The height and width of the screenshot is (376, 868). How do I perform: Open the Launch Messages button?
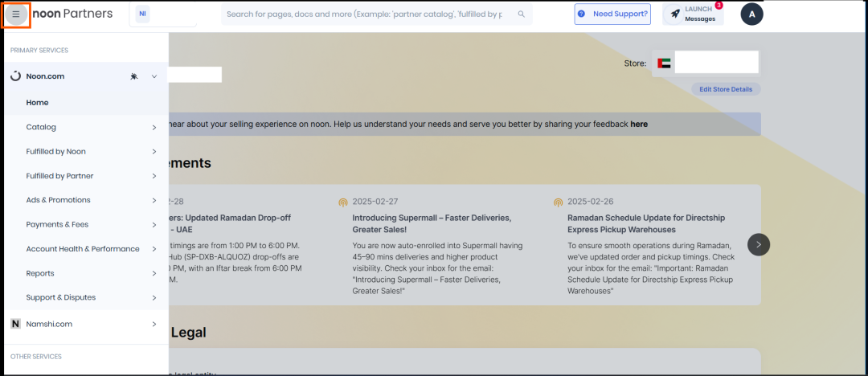click(693, 14)
